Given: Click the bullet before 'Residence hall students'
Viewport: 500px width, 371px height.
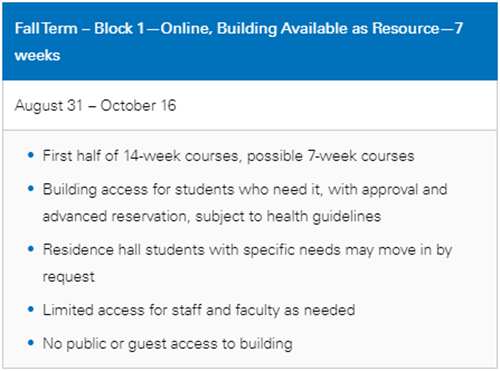Looking at the screenshot, I should point(31,249).
